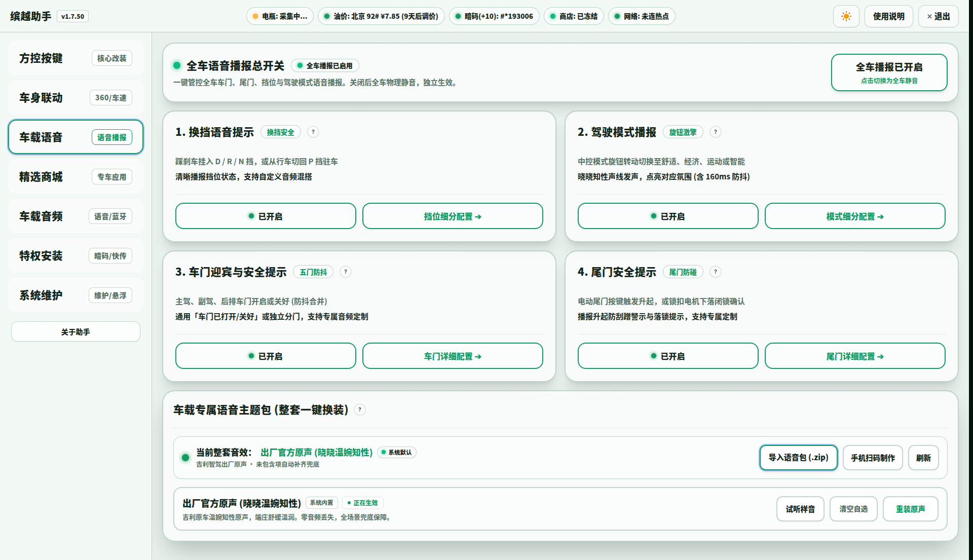The width and height of the screenshot is (973, 560).
Task: Switch to the 车载音频 sidebar section
Action: pyautogui.click(x=76, y=216)
